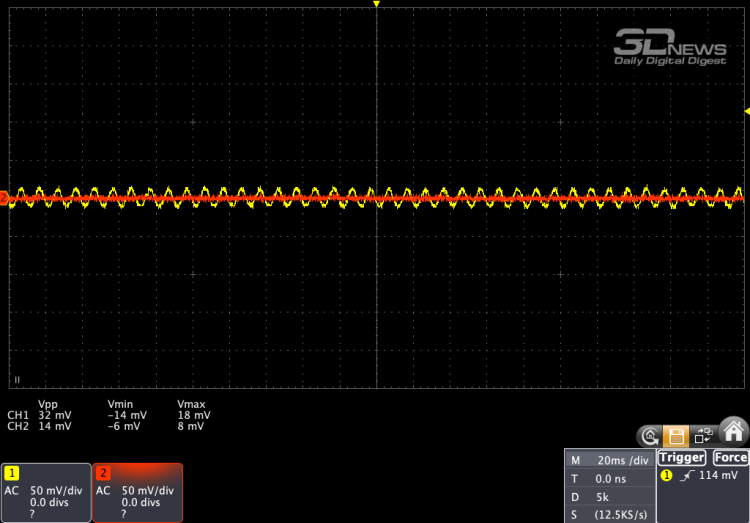
Task: Open the 5k record depth setting
Action: point(609,496)
